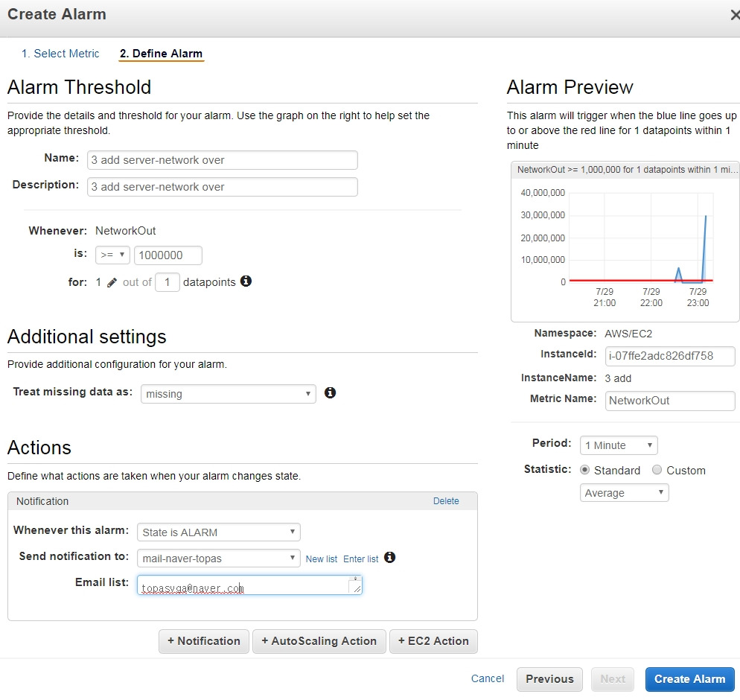Click the email list textarea resize handle
Image resolution: width=740 pixels, height=700 pixels.
357,588
